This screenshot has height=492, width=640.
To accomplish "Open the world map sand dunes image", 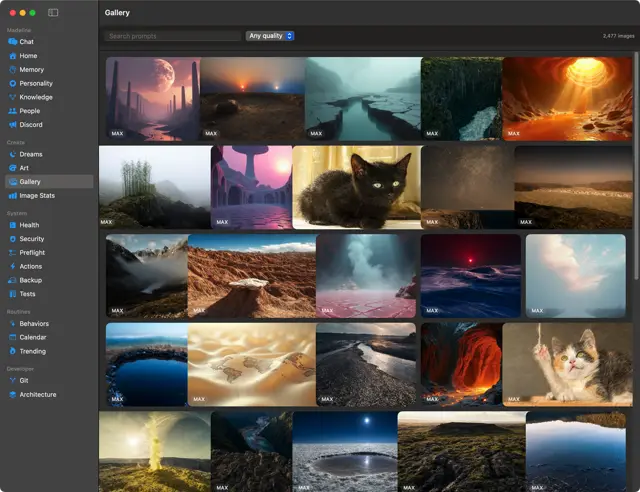I will [252, 365].
